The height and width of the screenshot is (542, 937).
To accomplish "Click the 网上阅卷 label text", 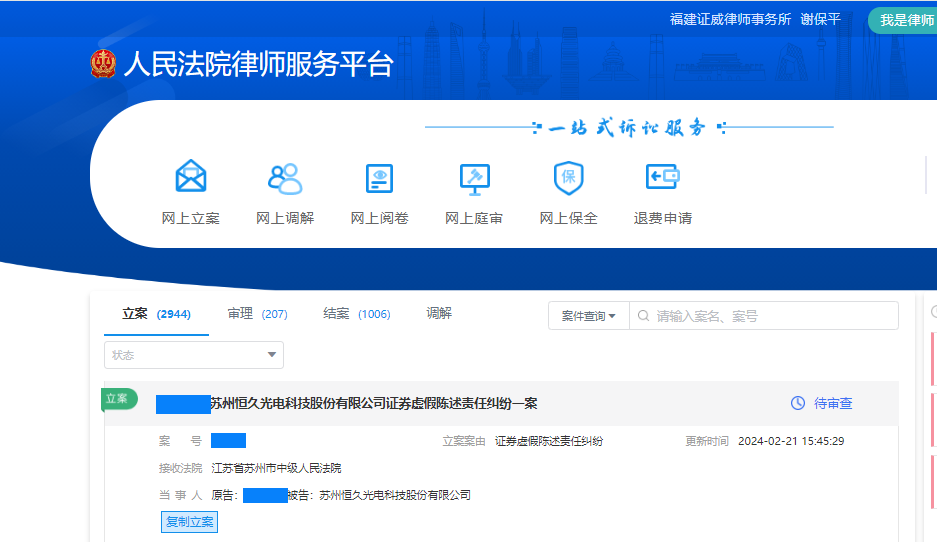I will (x=379, y=218).
